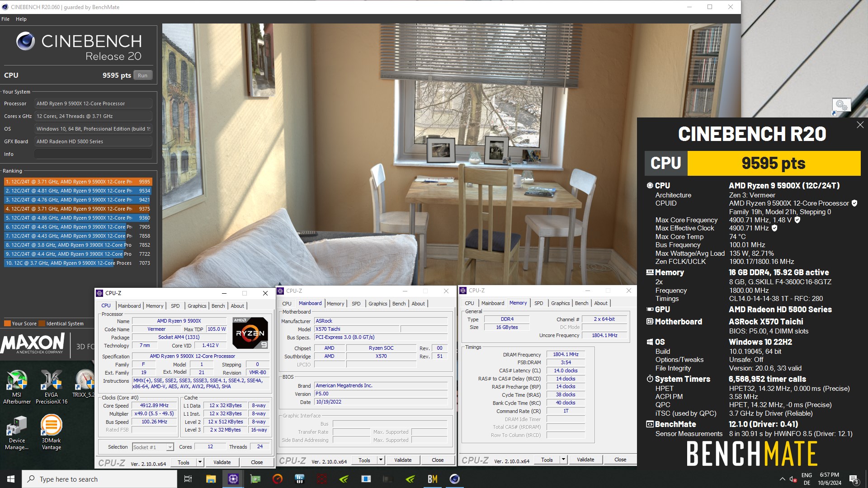Click the Info field in Cinebench
Viewport: 868px width, 488px height.
pyautogui.click(x=93, y=154)
